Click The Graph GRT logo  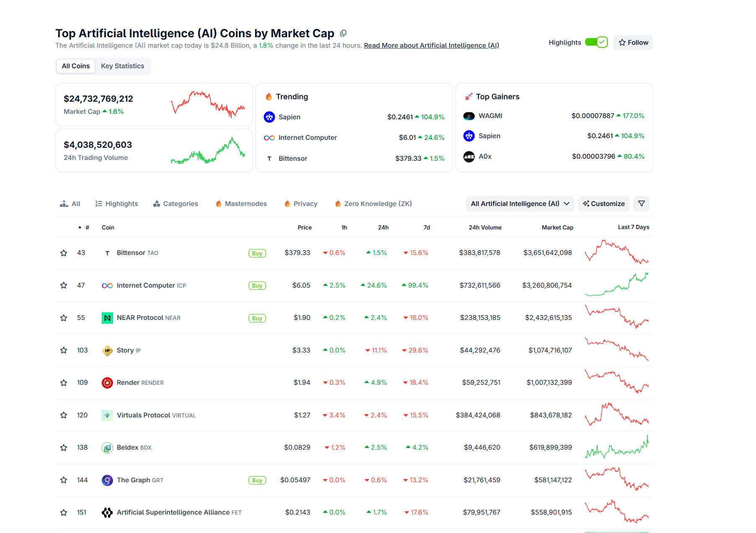[x=107, y=480]
